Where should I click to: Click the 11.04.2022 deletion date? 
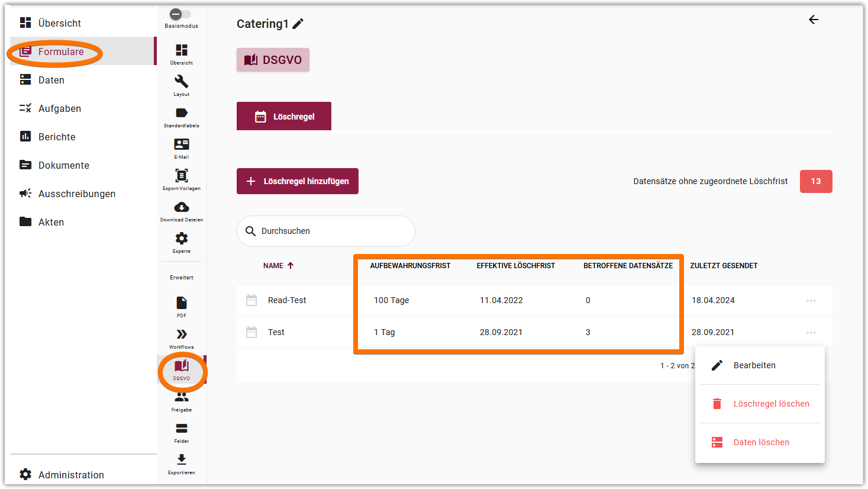pyautogui.click(x=501, y=300)
